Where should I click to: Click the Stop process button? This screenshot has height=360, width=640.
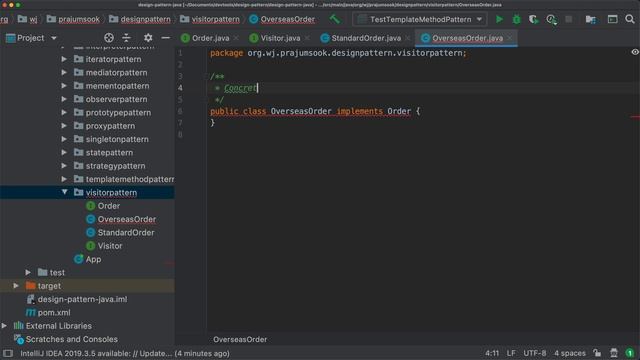(569, 19)
